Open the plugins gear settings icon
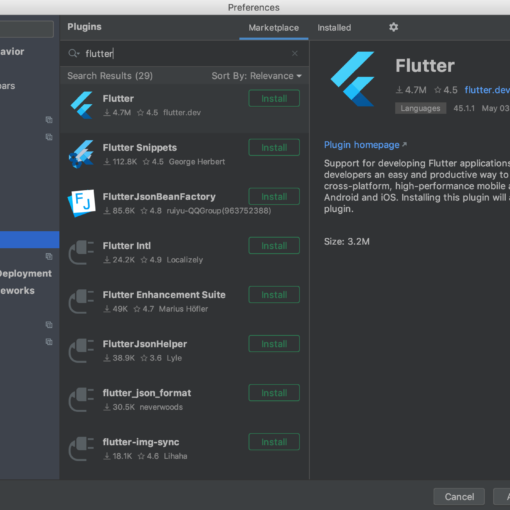Image resolution: width=510 pixels, height=510 pixels. [x=393, y=27]
